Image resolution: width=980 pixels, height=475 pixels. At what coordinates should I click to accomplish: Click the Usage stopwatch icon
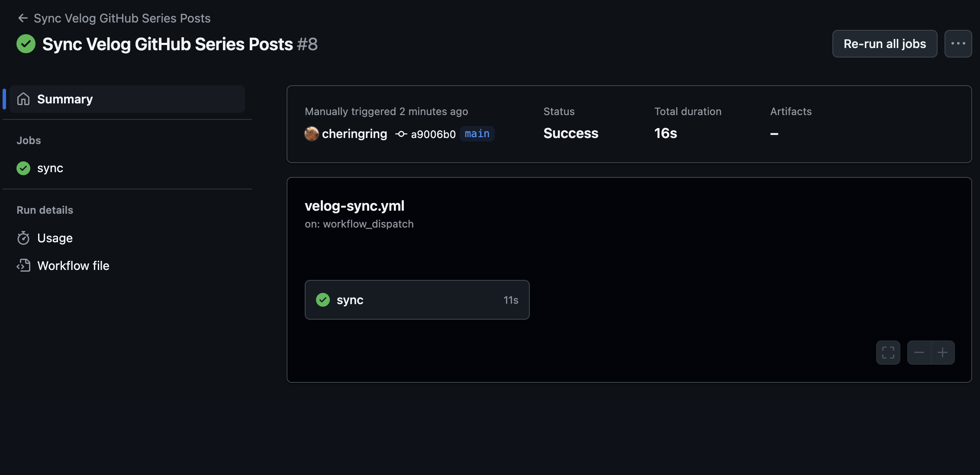click(23, 238)
